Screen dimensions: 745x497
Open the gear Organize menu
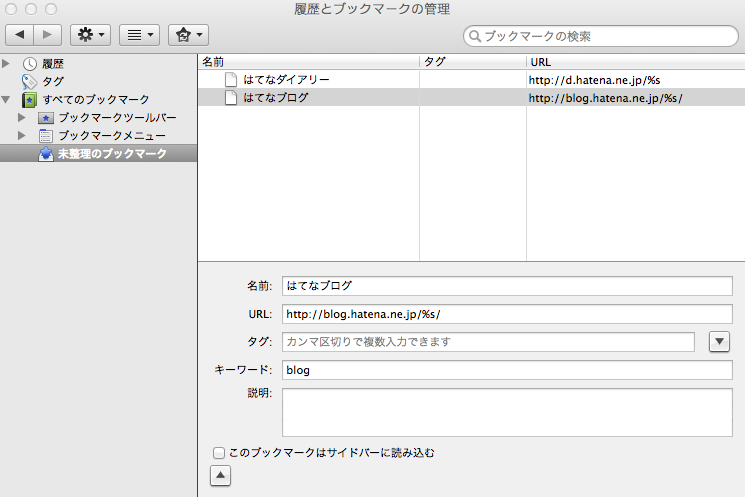pos(90,35)
